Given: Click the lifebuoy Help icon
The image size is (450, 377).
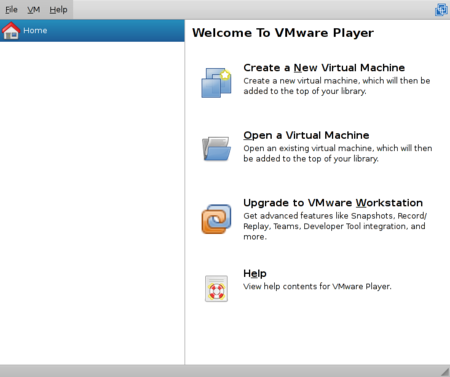Looking at the screenshot, I should click(x=216, y=289).
